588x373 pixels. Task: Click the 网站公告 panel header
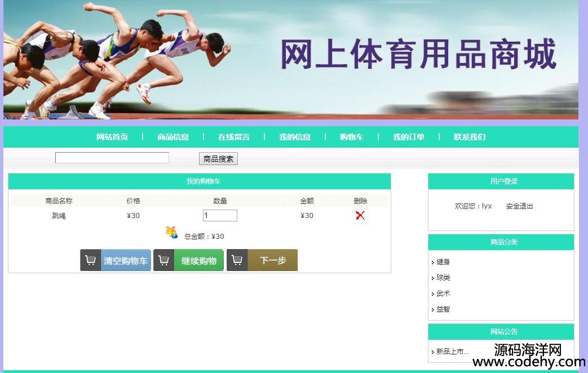(501, 332)
